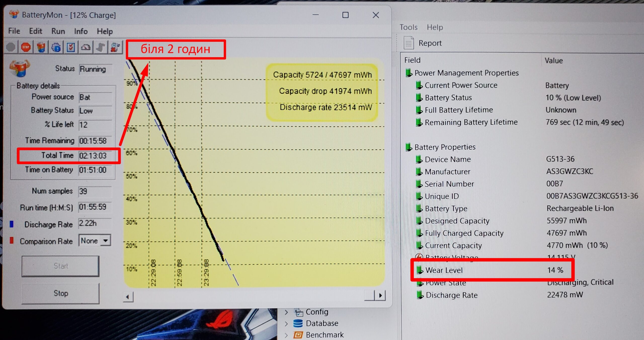
Task: Click the grayed-out scroll log toolbar icon
Action: pos(101,47)
